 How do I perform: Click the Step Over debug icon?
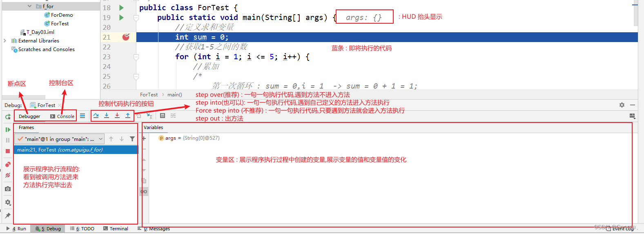pos(96,116)
